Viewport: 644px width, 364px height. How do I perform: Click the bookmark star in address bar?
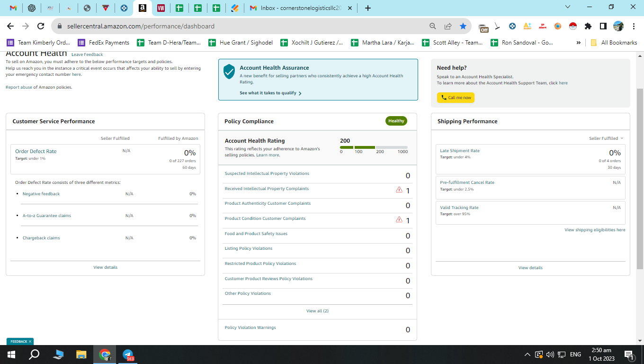tap(463, 26)
